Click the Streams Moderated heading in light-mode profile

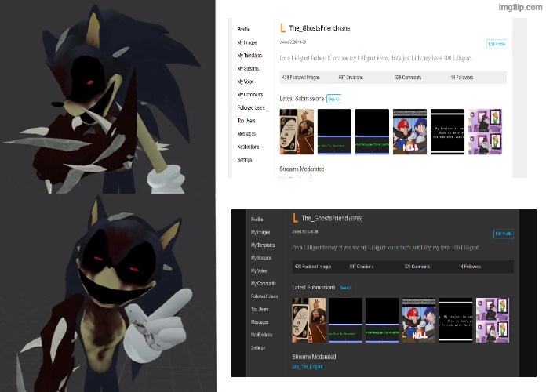(x=302, y=169)
